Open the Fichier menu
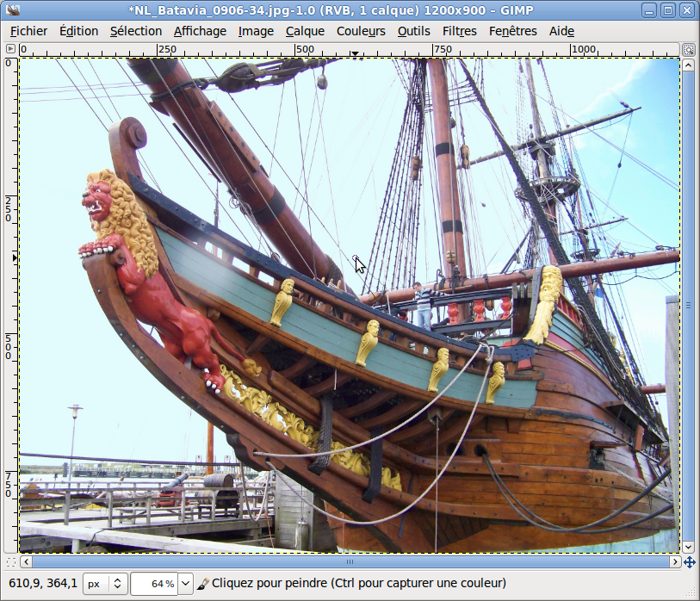This screenshot has height=601, width=700. (x=28, y=31)
